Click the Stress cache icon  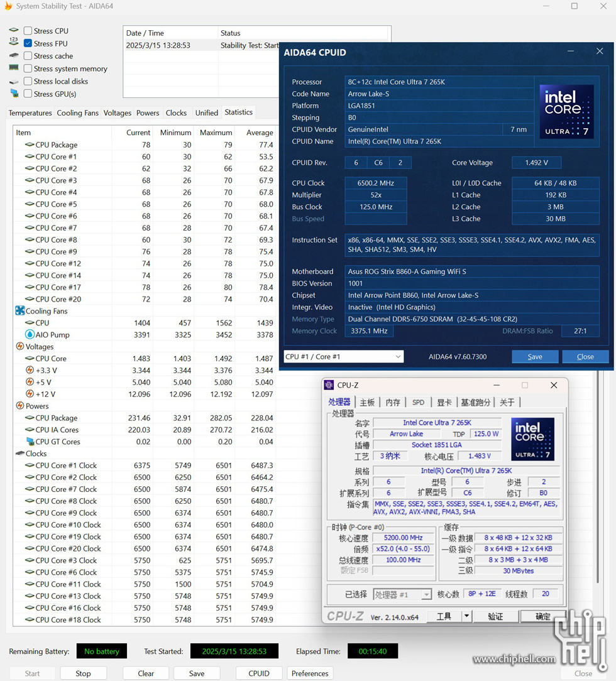14,55
